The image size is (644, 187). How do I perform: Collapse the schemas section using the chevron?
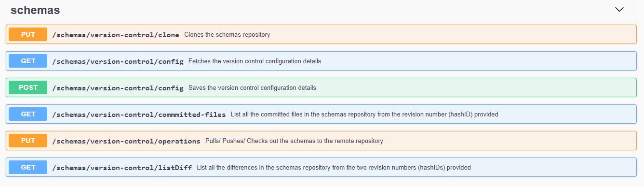[x=619, y=10]
